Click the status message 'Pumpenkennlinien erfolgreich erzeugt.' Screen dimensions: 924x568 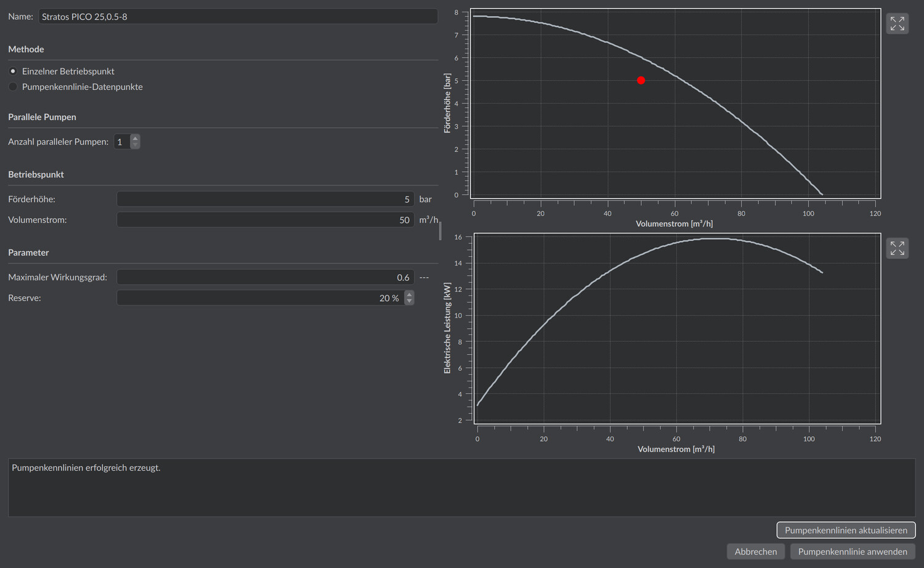click(x=86, y=468)
